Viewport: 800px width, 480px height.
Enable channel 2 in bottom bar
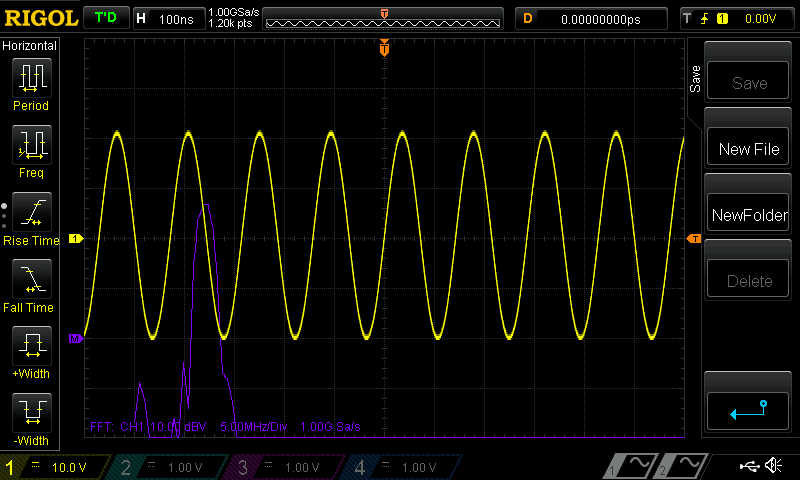point(170,467)
